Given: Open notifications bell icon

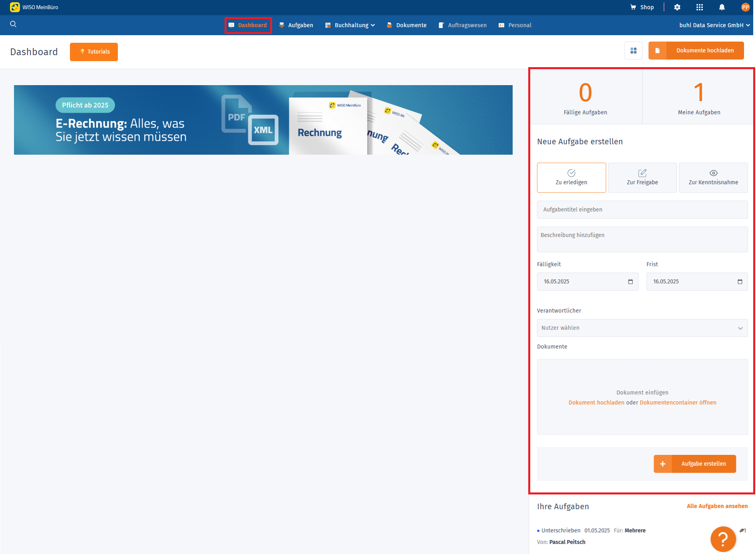Looking at the screenshot, I should tap(722, 7).
